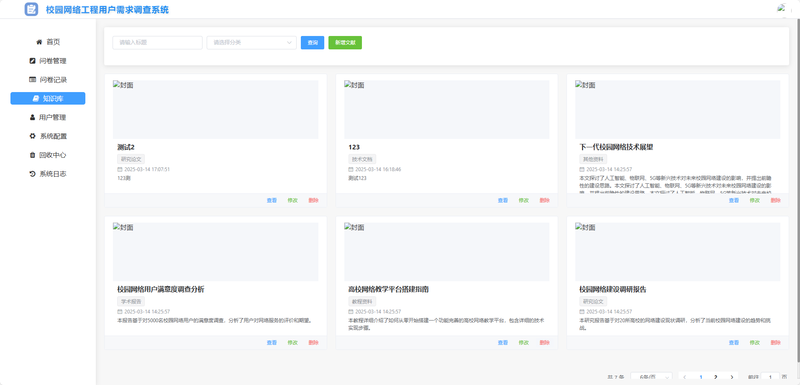Screen dimensions: 800x385
Task: Open the 用户管理 menu item
Action: pos(48,117)
